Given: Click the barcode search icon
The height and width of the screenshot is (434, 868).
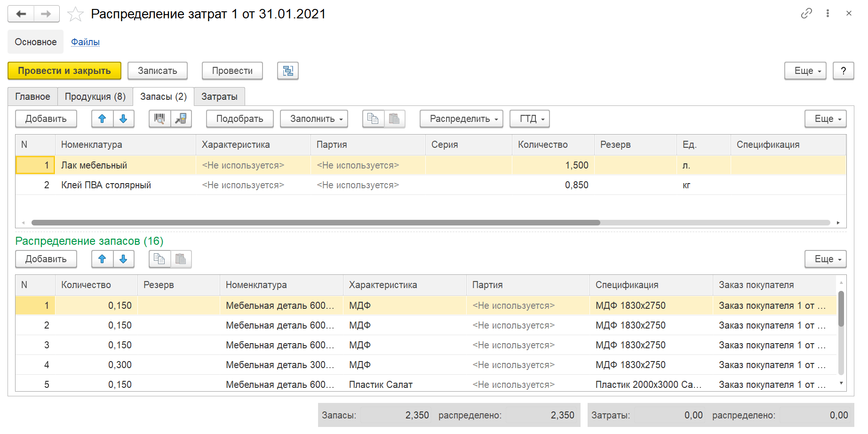Looking at the screenshot, I should click(x=159, y=119).
